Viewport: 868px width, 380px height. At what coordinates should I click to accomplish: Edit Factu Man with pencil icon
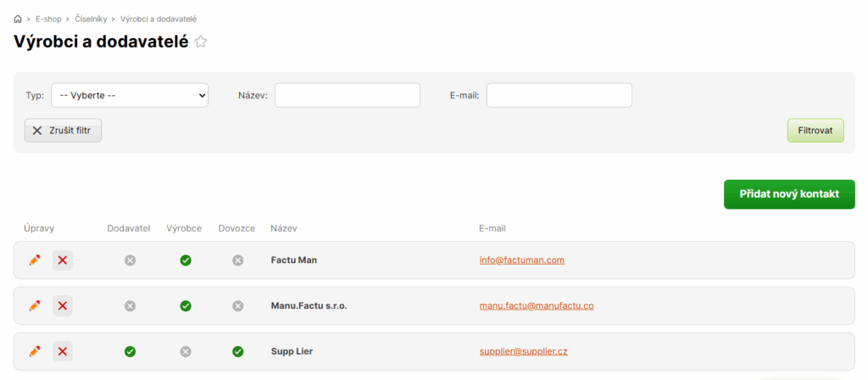(x=35, y=260)
